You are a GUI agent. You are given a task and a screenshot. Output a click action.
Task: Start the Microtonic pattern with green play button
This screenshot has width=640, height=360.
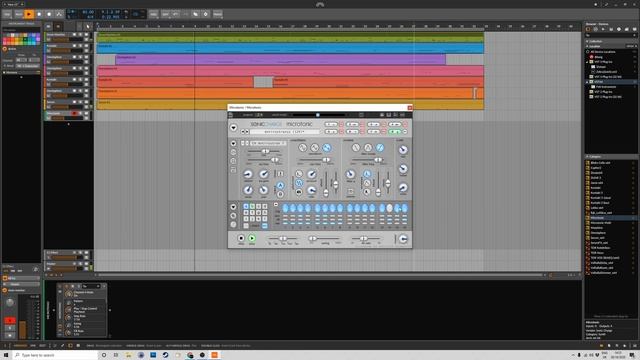[252, 238]
